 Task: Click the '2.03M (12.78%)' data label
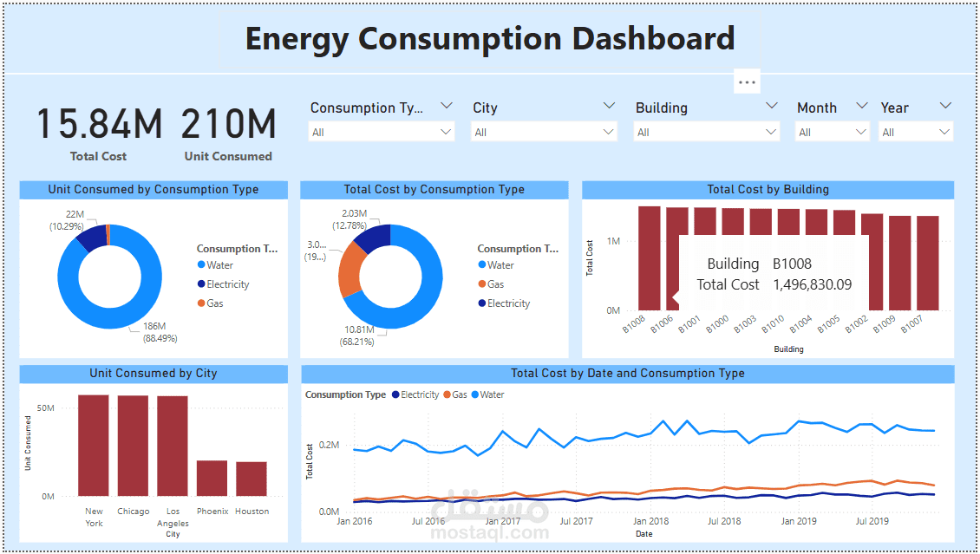(350, 219)
